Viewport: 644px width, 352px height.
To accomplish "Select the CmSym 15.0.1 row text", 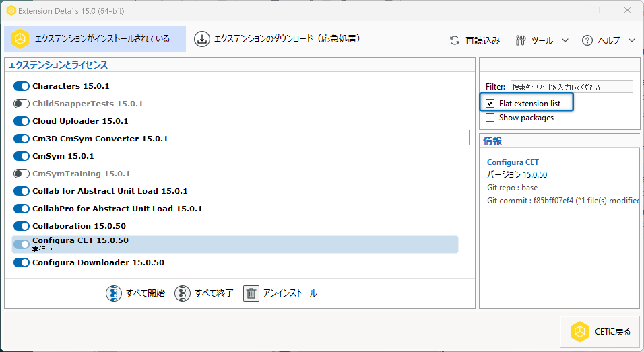I will point(63,156).
